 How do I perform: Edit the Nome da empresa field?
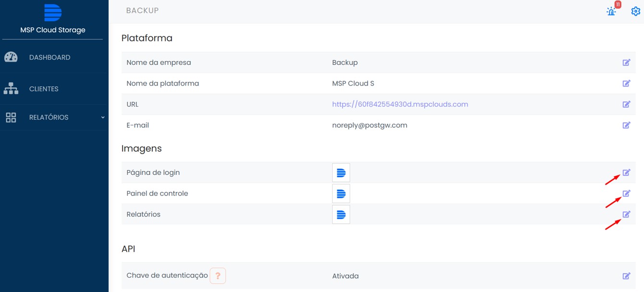pyautogui.click(x=626, y=62)
